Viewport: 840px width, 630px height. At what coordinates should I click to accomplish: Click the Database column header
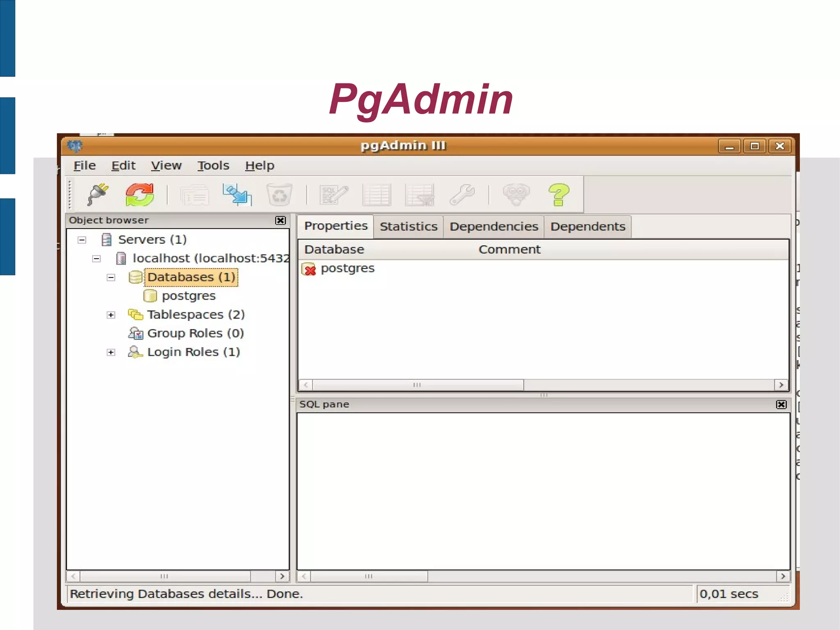click(334, 249)
